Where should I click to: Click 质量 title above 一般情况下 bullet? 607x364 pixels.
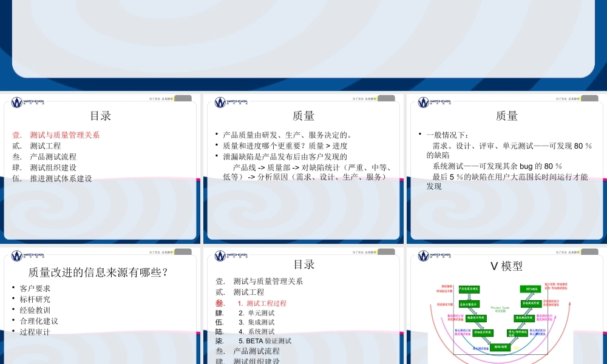[507, 116]
